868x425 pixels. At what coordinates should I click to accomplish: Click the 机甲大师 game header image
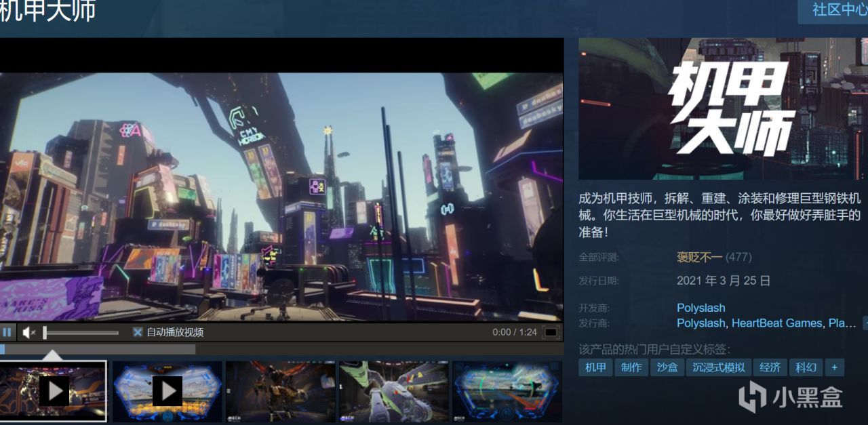tap(723, 108)
